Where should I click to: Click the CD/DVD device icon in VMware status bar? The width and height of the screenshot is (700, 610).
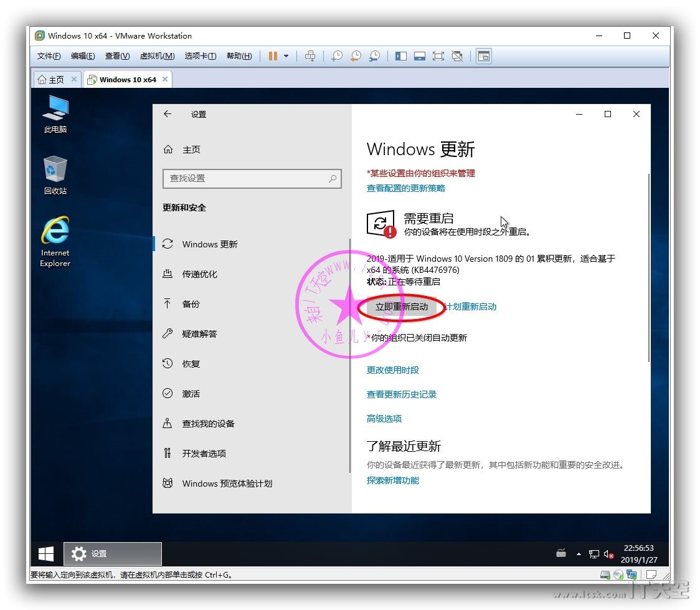coord(618,574)
